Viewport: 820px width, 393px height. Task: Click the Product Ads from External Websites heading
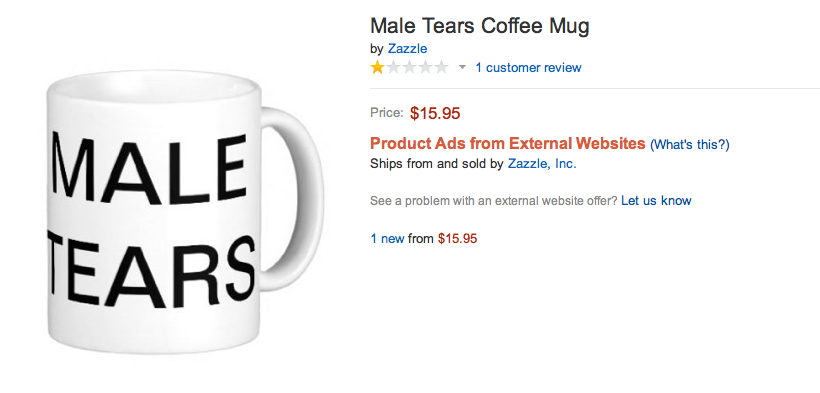(508, 143)
